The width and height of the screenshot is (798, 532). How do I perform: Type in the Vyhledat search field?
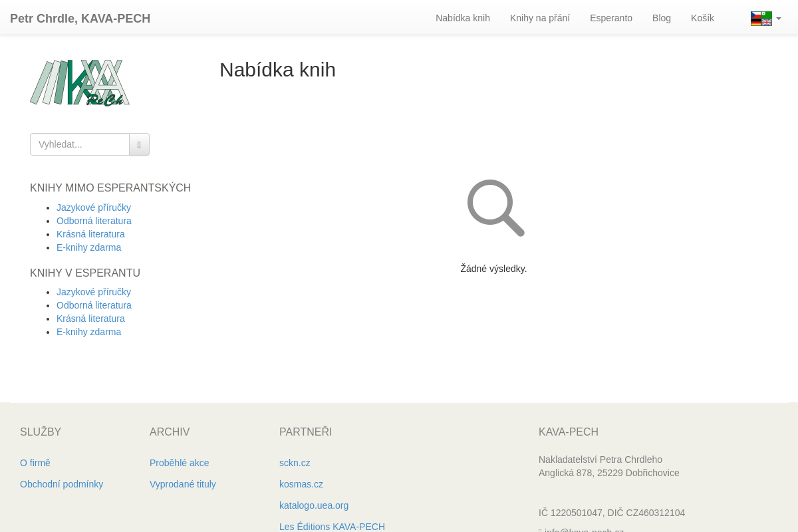80,144
